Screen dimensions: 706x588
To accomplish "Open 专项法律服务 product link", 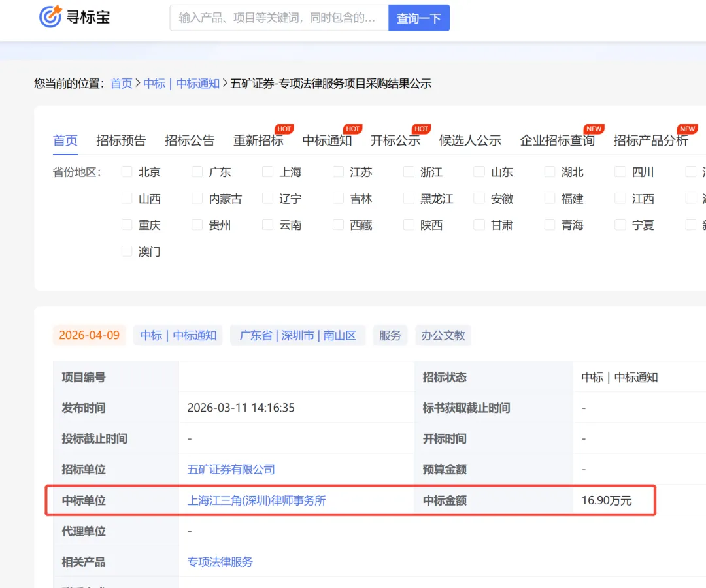I will (x=220, y=562).
